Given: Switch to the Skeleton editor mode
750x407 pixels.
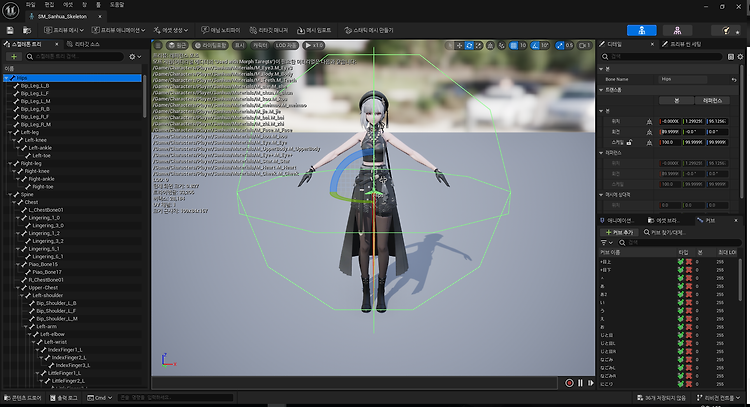Looking at the screenshot, I should [642, 30].
